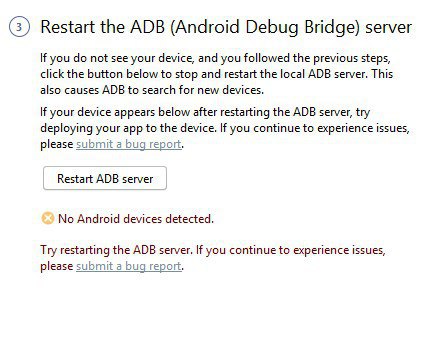The width and height of the screenshot is (431, 363).
Task: Click the (Android Debug Bridge) text in the heading
Action: click(x=265, y=27)
